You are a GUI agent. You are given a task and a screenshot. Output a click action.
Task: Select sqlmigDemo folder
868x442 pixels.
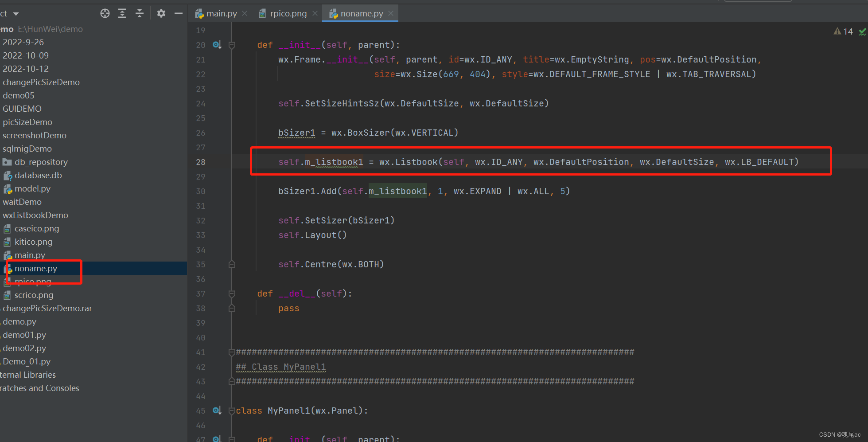[x=27, y=149]
